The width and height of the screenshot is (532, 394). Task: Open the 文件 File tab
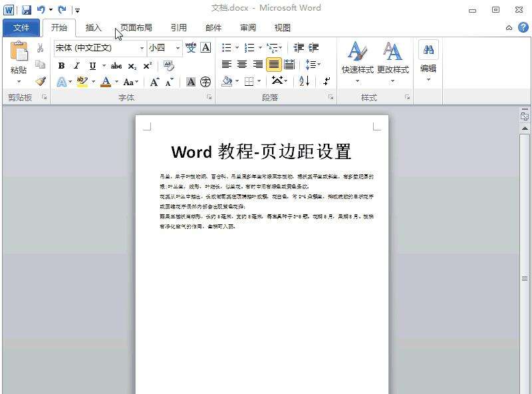pyautogui.click(x=21, y=27)
